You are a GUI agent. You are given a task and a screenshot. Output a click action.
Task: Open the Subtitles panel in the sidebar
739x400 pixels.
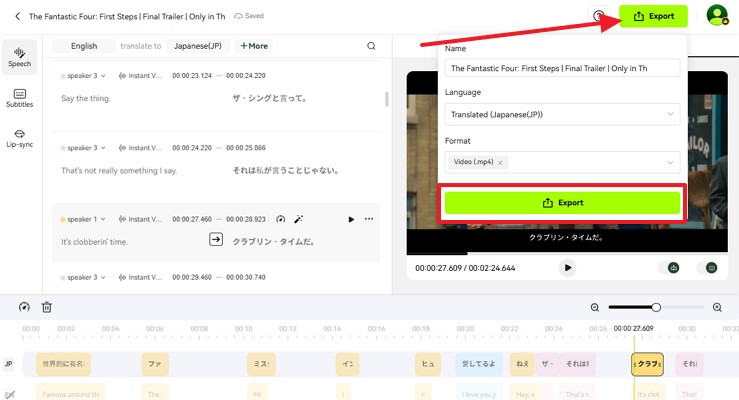click(x=19, y=98)
